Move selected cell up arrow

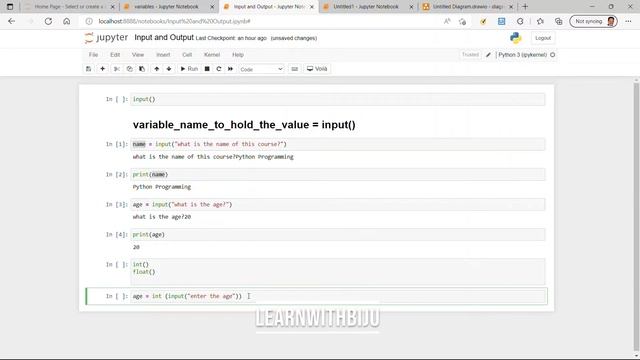pyautogui.click(x=156, y=69)
